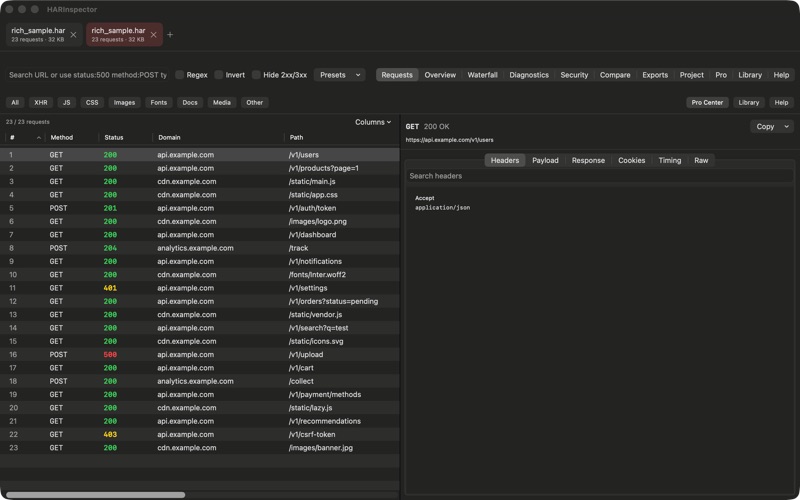800x500 pixels.
Task: Open the Pro tab in top bar
Action: (720, 75)
